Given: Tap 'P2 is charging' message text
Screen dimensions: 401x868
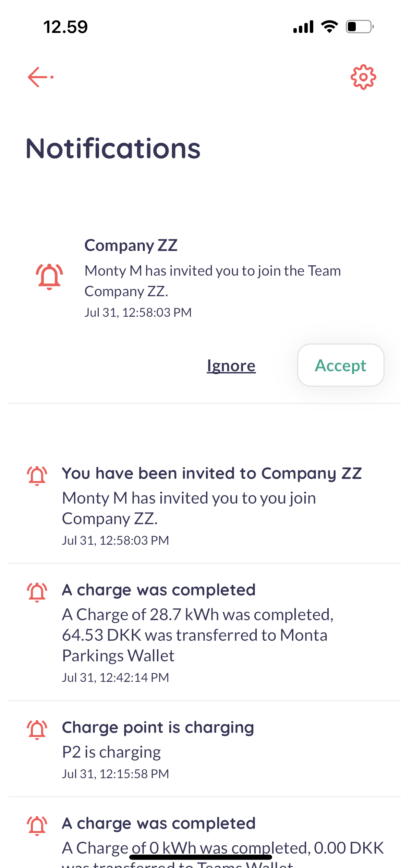Looking at the screenshot, I should (111, 752).
